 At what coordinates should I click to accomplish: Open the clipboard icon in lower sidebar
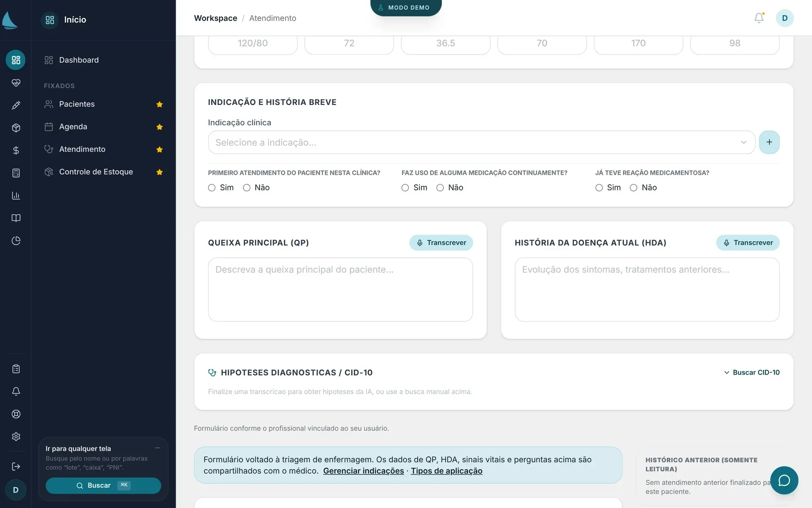tap(16, 369)
